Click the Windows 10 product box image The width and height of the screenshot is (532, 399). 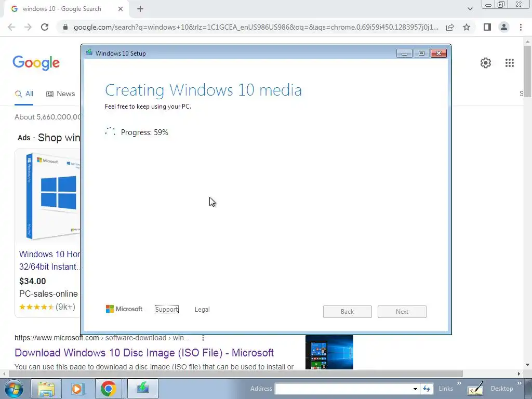point(52,196)
